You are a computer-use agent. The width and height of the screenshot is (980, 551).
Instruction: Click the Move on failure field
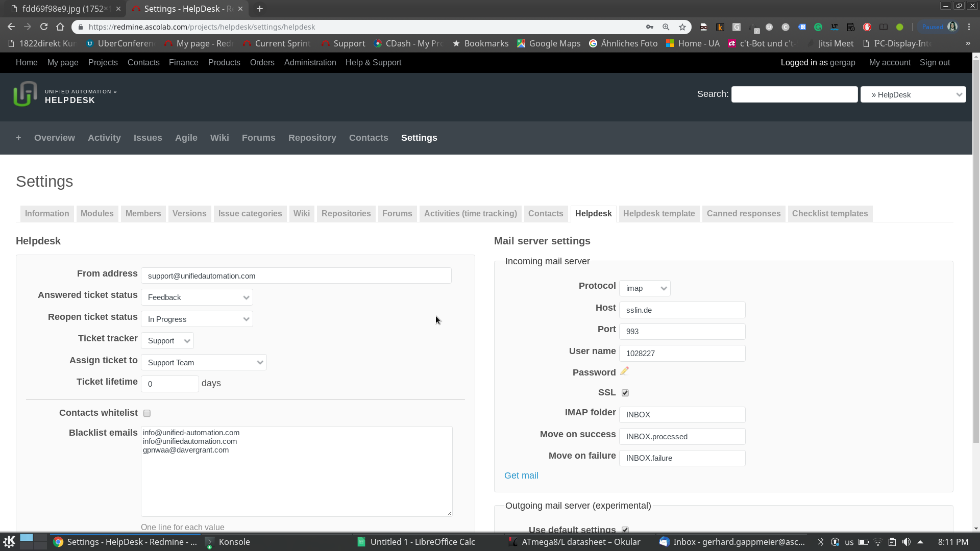[682, 458]
